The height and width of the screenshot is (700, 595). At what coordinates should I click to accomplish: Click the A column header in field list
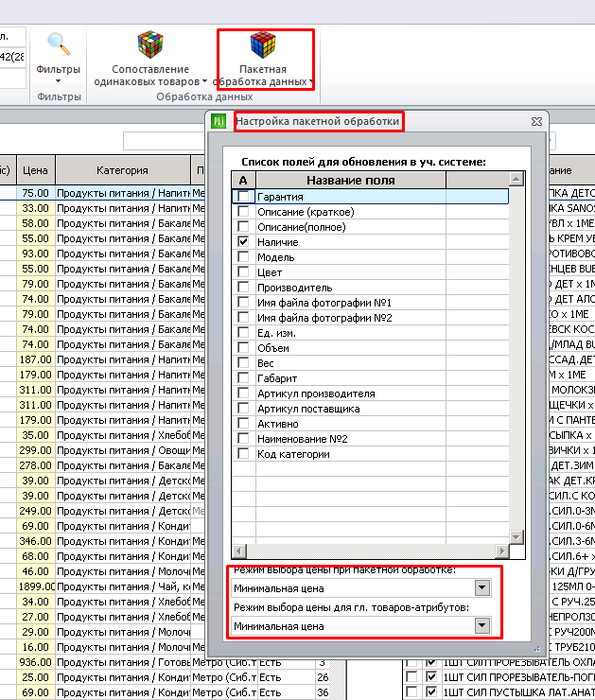[x=243, y=180]
